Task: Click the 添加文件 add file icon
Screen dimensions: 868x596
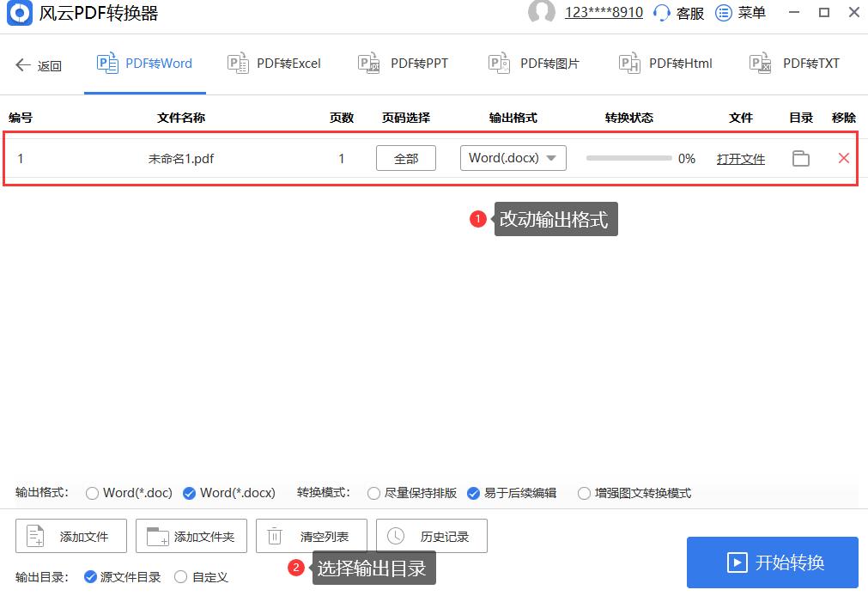Action: 35,535
